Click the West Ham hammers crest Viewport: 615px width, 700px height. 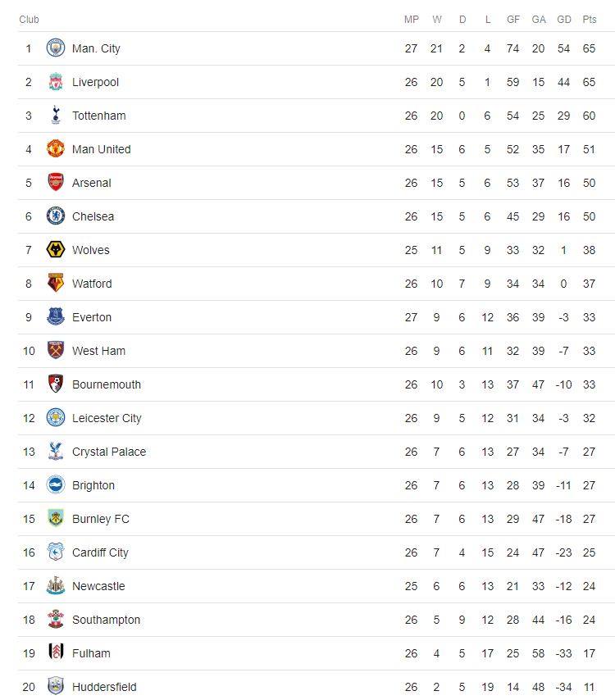point(56,351)
